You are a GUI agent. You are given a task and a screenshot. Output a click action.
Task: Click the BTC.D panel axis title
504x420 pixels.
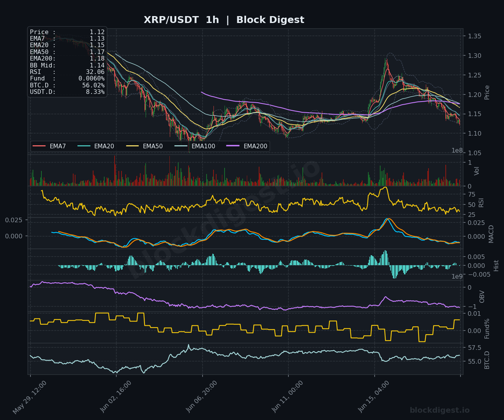click(487, 360)
